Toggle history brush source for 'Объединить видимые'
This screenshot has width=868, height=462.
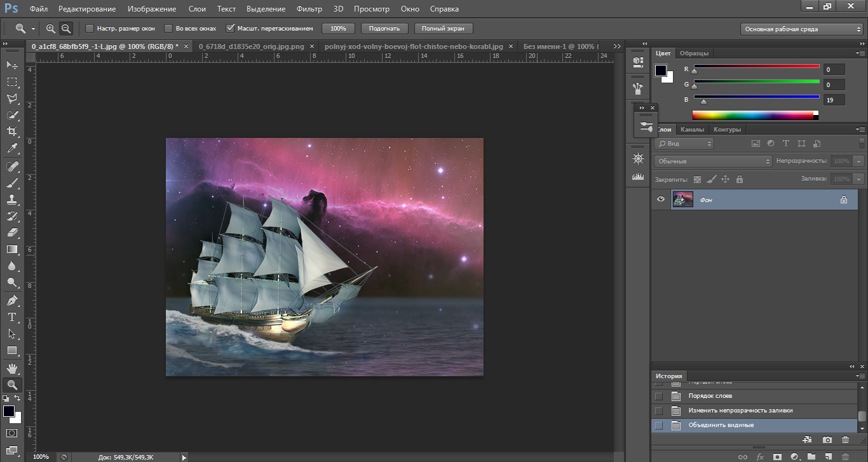click(659, 425)
